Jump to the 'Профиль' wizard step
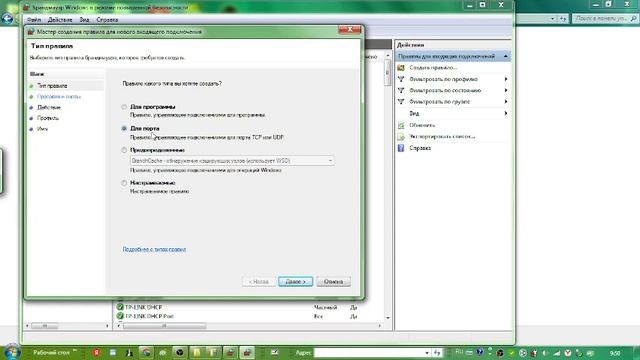 48,118
